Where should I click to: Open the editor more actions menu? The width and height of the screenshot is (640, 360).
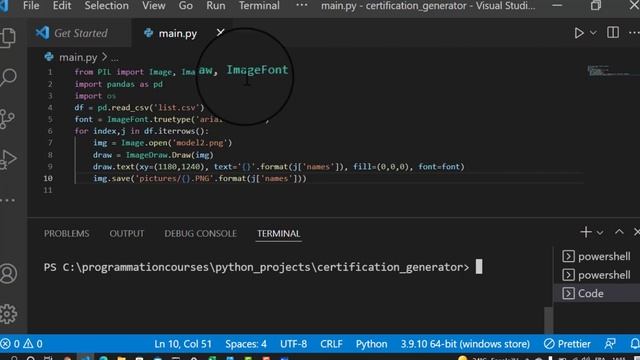point(634,33)
